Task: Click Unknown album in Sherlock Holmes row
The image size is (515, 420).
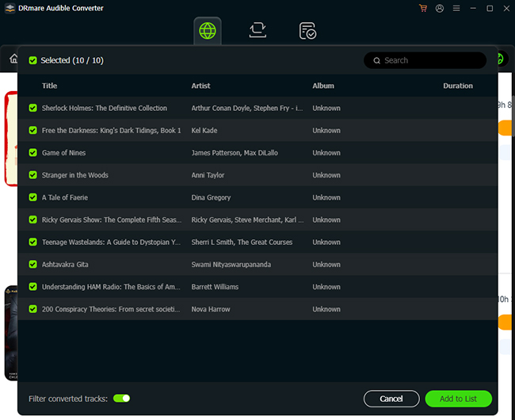Action: click(x=326, y=108)
